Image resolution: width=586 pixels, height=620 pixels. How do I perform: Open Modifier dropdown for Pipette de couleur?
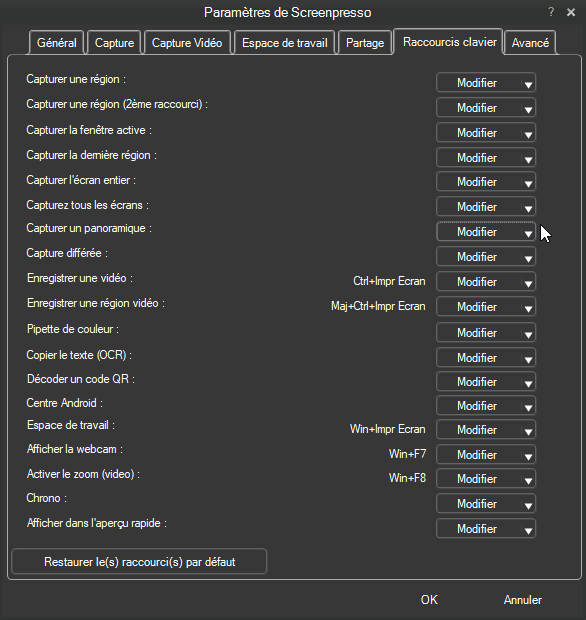tap(486, 333)
